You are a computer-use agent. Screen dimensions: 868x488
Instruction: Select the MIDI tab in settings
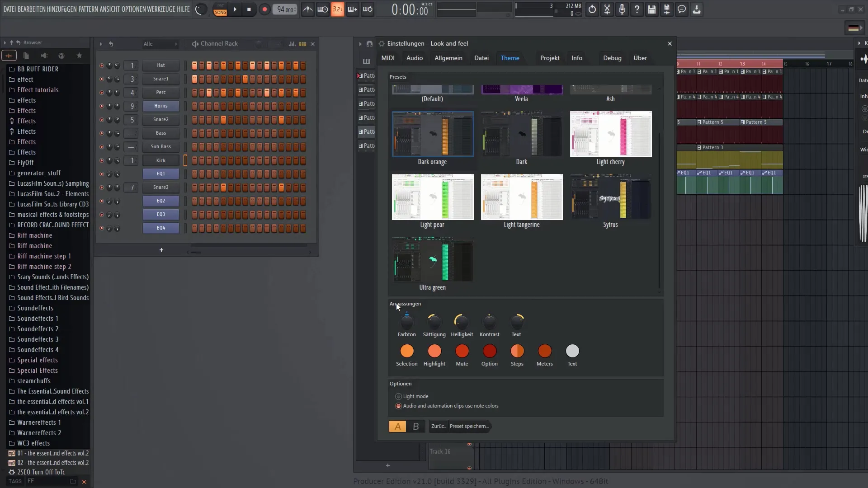click(388, 58)
